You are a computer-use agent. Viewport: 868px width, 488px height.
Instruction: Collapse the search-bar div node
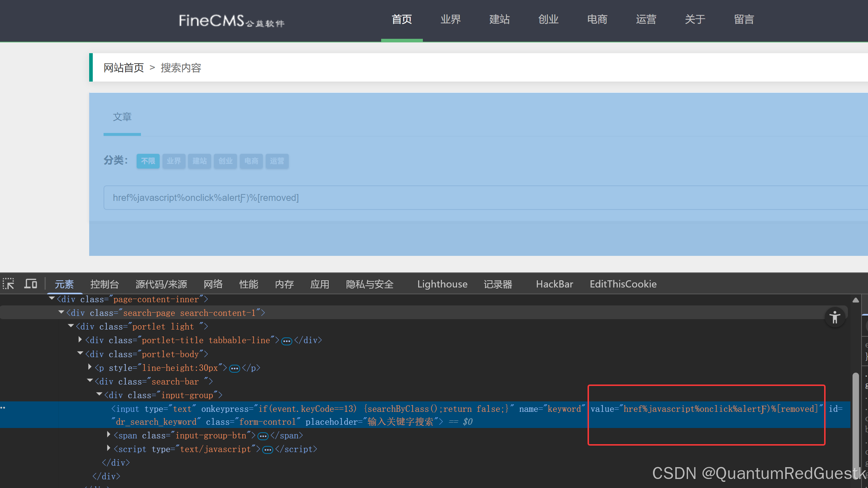click(90, 381)
